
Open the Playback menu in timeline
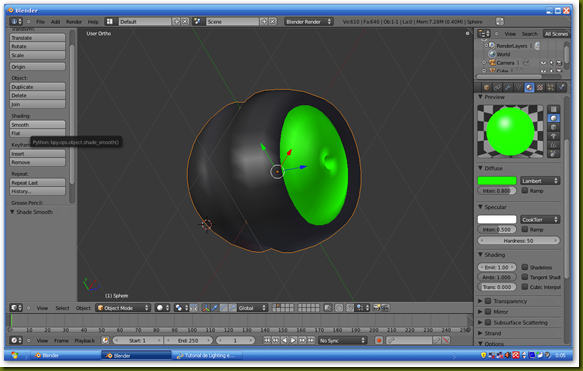(84, 340)
